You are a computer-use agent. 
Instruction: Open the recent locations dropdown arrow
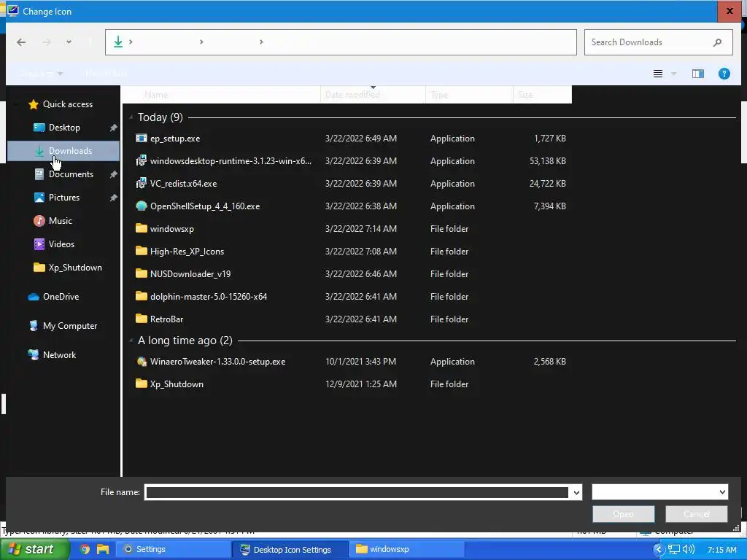click(69, 42)
